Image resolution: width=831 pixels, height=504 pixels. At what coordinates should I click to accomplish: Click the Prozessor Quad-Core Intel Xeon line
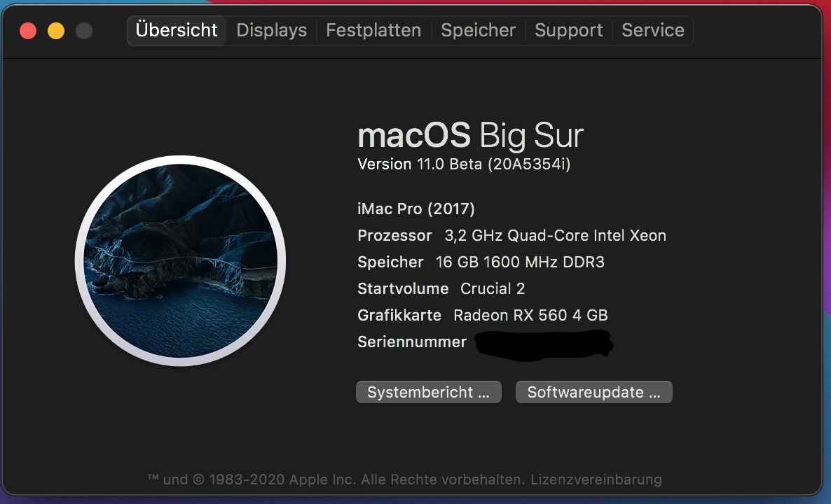click(511, 235)
